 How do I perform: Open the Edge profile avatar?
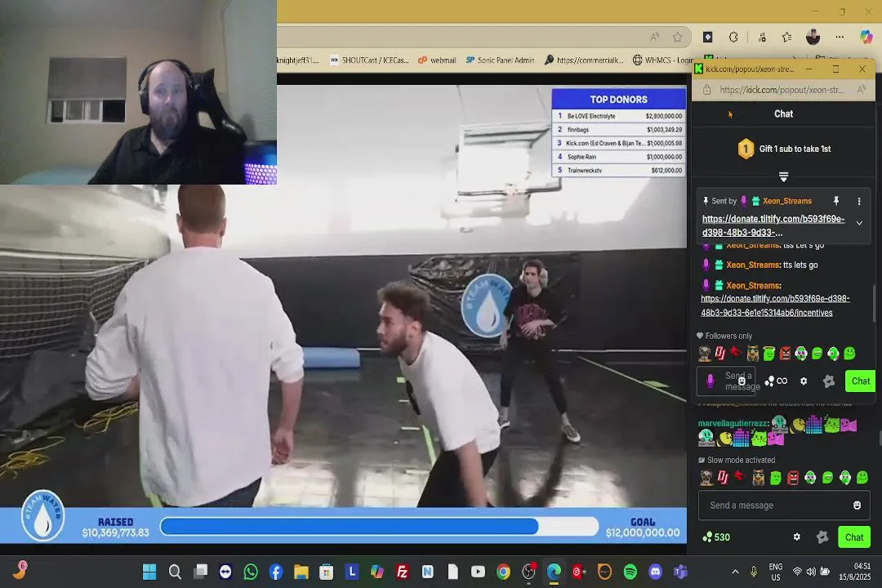click(x=813, y=37)
